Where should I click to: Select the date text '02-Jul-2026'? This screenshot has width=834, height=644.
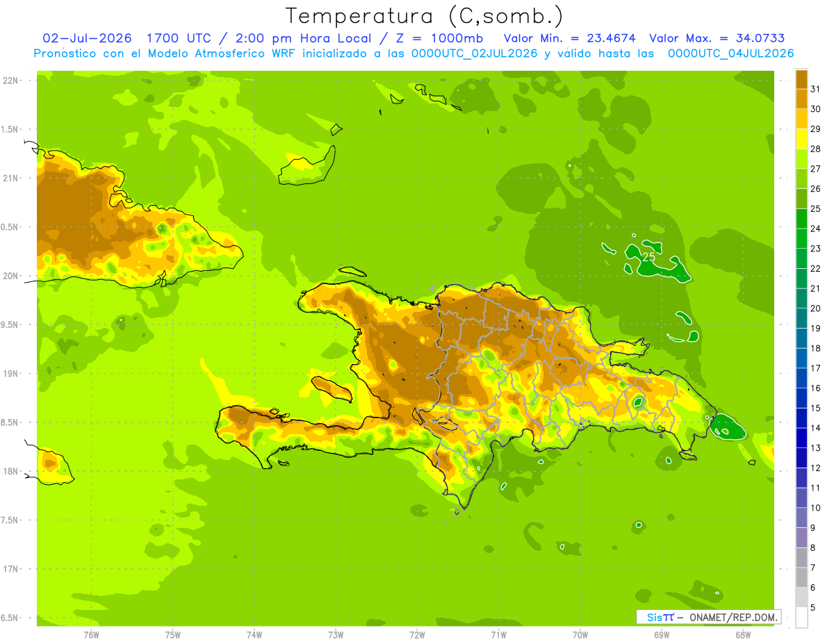(88, 38)
